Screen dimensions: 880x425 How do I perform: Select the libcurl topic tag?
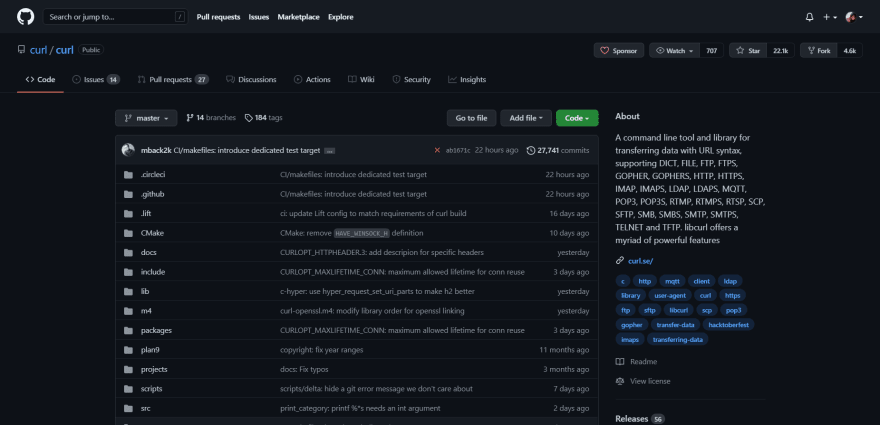(x=678, y=310)
